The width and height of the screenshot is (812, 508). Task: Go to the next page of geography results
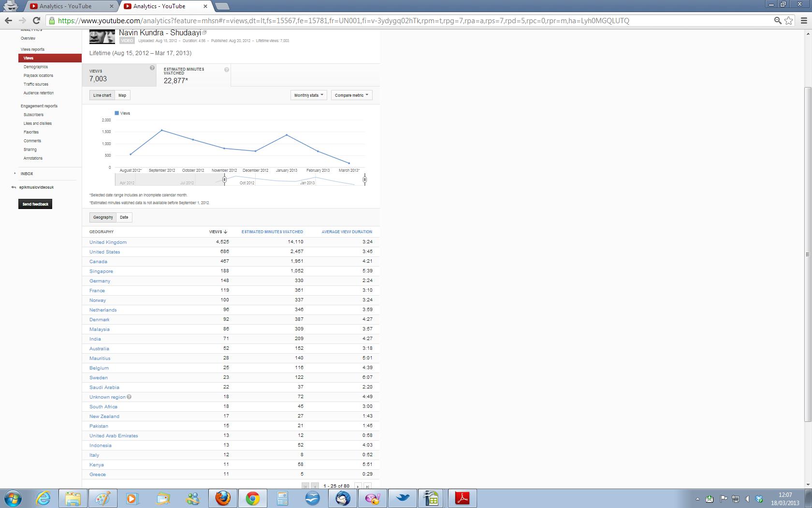[x=358, y=486]
